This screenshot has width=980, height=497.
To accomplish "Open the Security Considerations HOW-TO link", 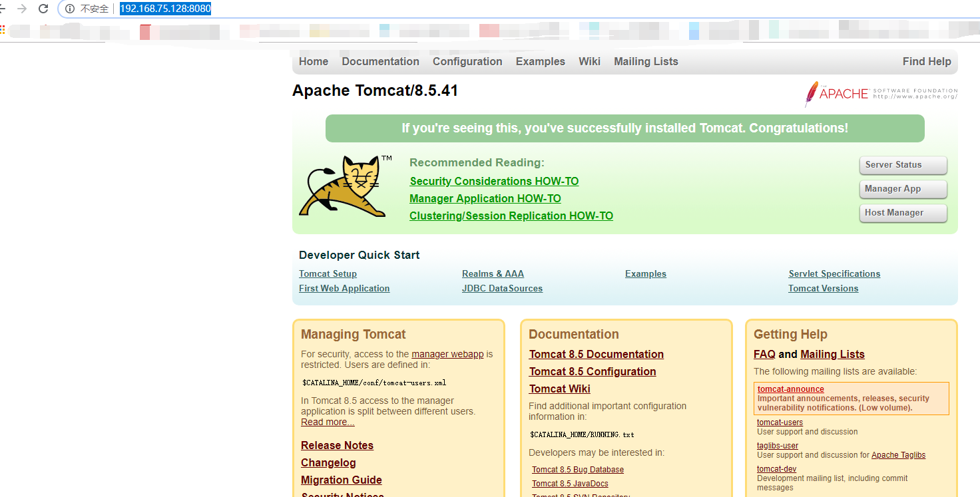I will click(x=494, y=181).
